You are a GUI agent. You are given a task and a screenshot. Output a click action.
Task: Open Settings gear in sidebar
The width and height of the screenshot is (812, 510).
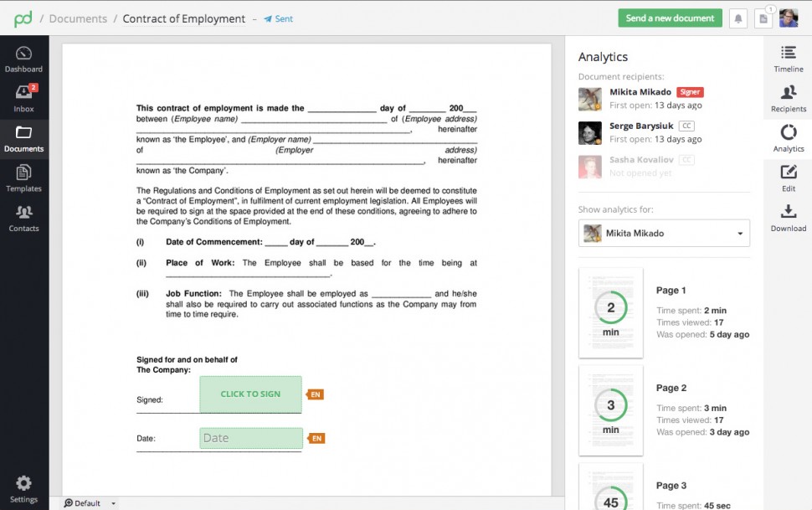click(x=23, y=489)
